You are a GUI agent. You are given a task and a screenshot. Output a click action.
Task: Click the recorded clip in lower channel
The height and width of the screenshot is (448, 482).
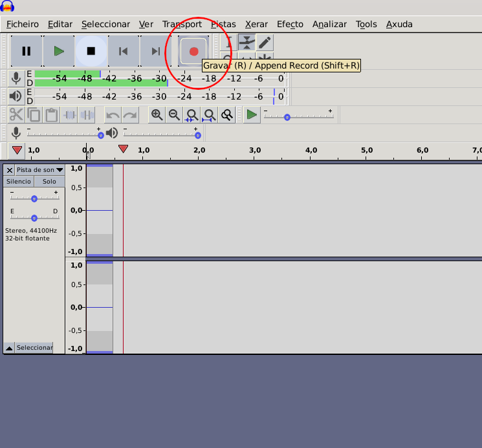coord(100,307)
